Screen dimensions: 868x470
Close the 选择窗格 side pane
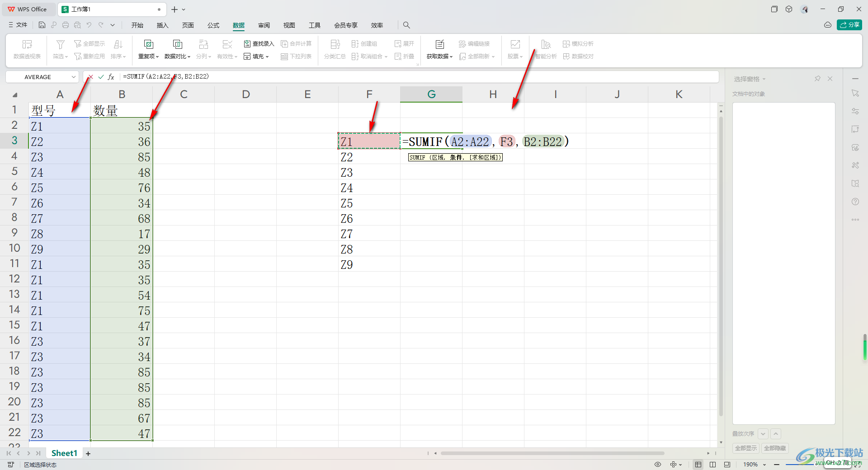(830, 79)
